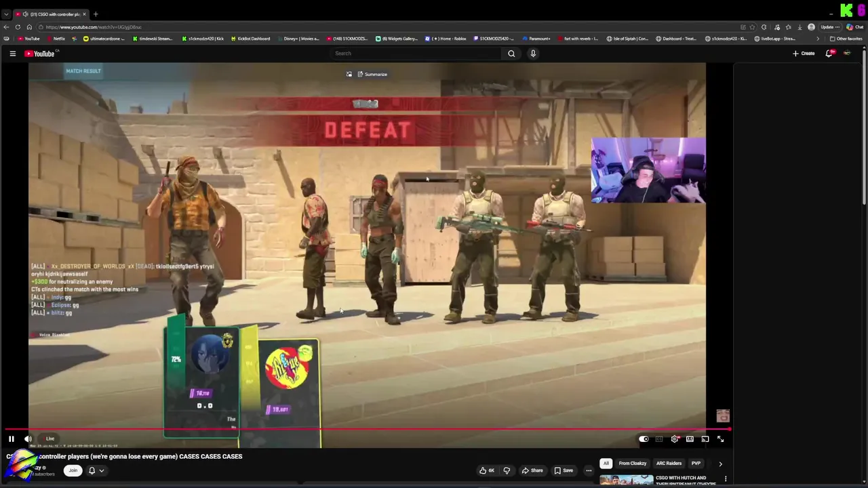Viewport: 868px width, 488px height.
Task: Open Paramount+ bookmark
Action: pos(536,39)
